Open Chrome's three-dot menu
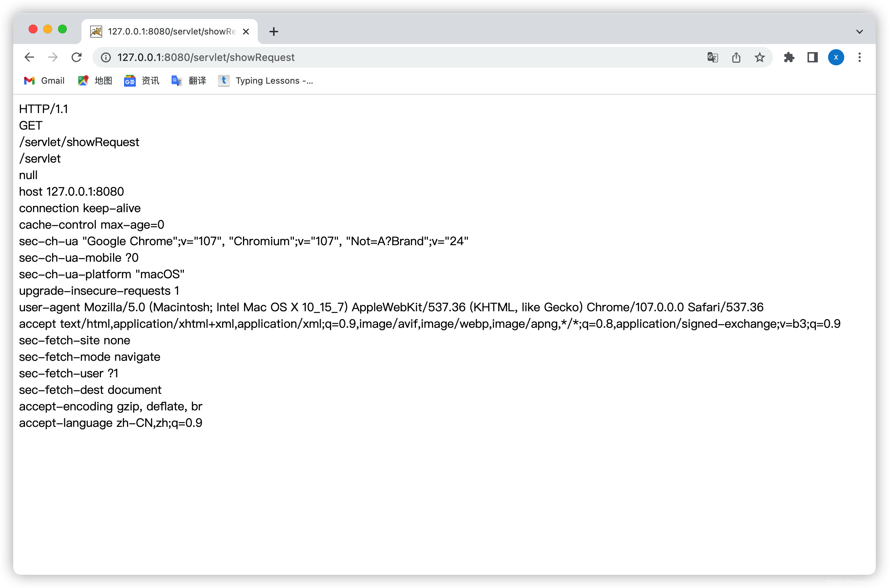Image resolution: width=889 pixels, height=588 pixels. pos(859,57)
